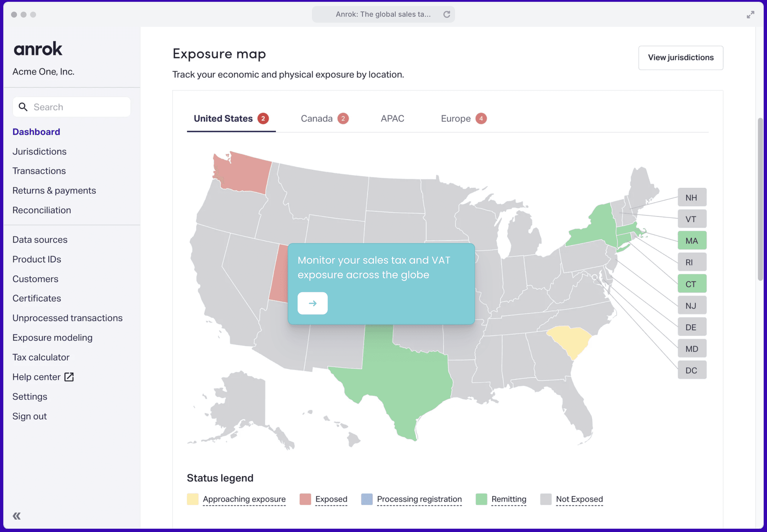Image resolution: width=767 pixels, height=532 pixels.
Task: Open the APAC tab
Action: [392, 119]
